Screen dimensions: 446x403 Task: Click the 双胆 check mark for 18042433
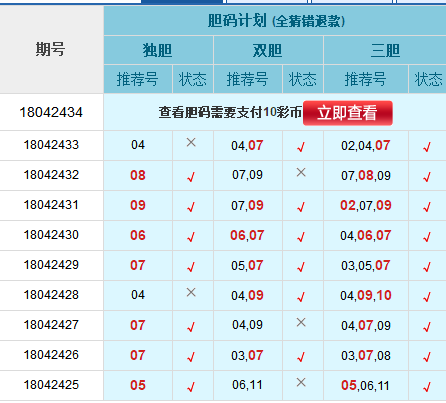[301, 147]
